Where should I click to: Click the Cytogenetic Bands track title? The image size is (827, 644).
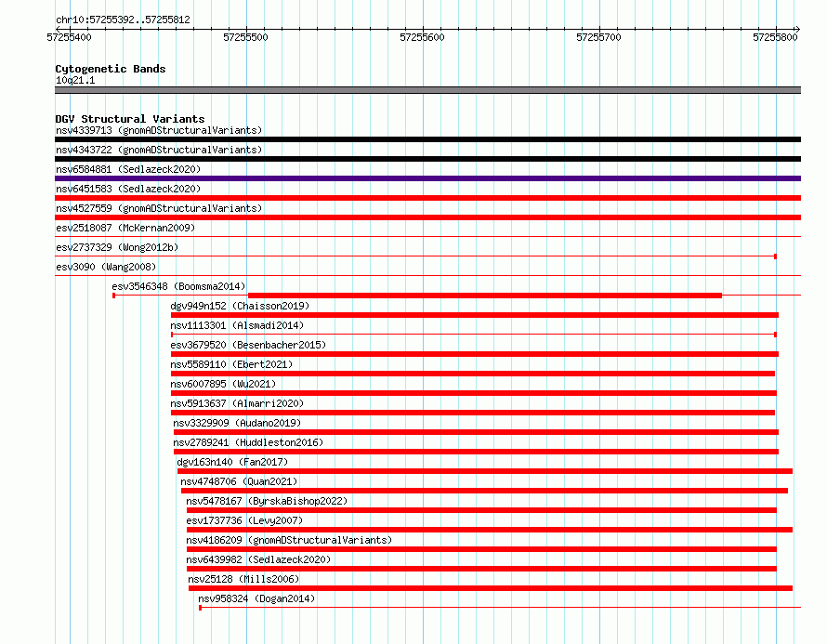(x=111, y=69)
